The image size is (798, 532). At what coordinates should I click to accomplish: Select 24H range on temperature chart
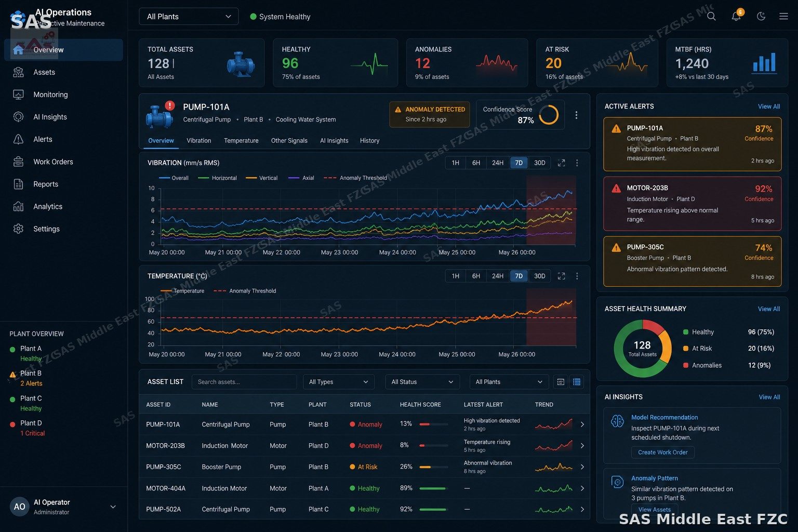(498, 276)
